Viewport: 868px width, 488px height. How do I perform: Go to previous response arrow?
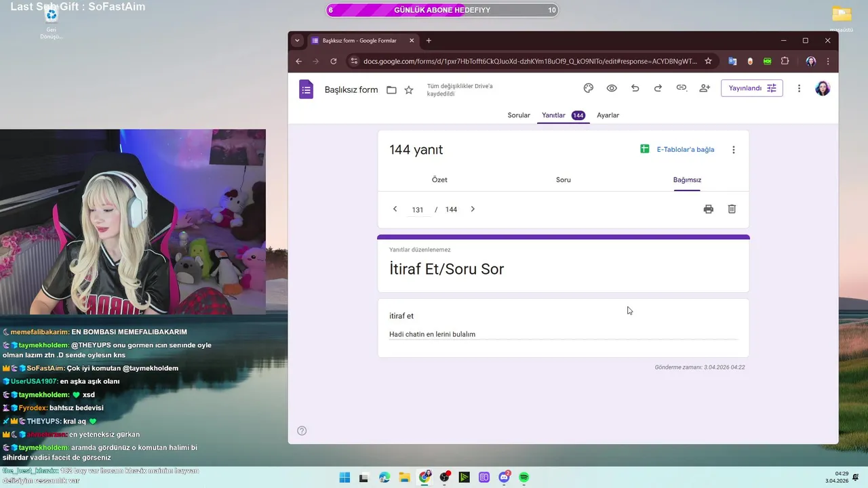pos(395,209)
